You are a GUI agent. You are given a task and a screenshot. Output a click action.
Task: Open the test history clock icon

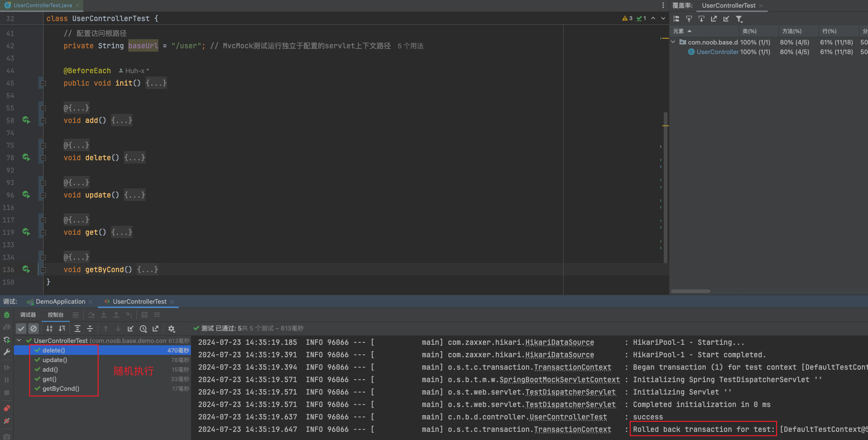143,329
